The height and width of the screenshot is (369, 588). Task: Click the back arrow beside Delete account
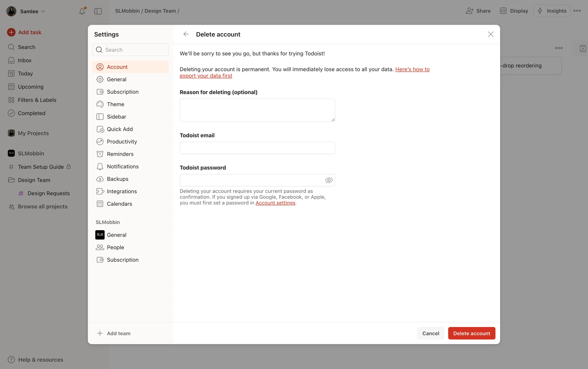tap(186, 34)
